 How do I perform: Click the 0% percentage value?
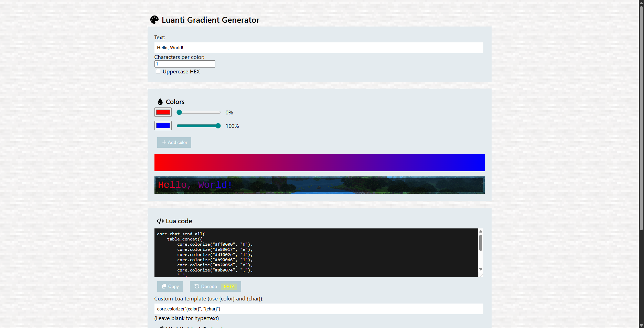[229, 113]
